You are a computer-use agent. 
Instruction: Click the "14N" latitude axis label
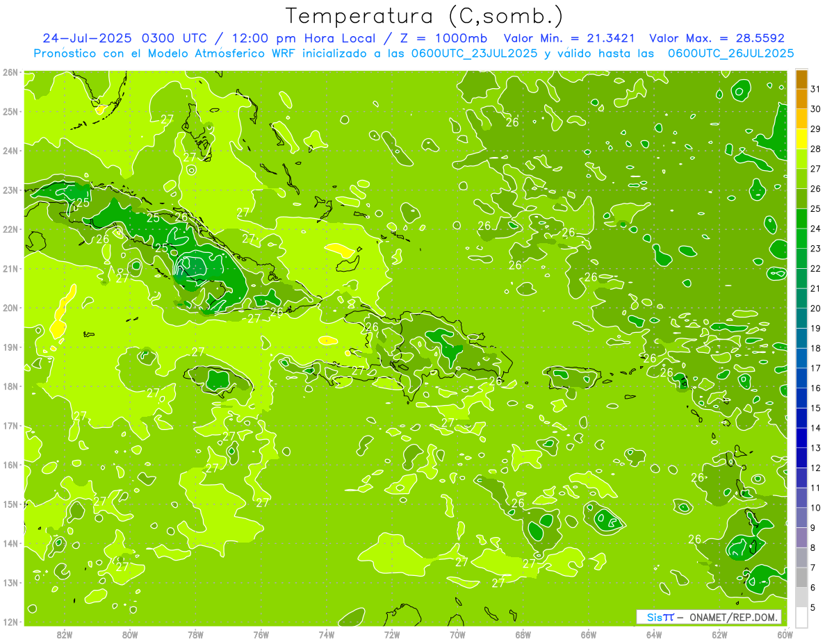point(10,543)
